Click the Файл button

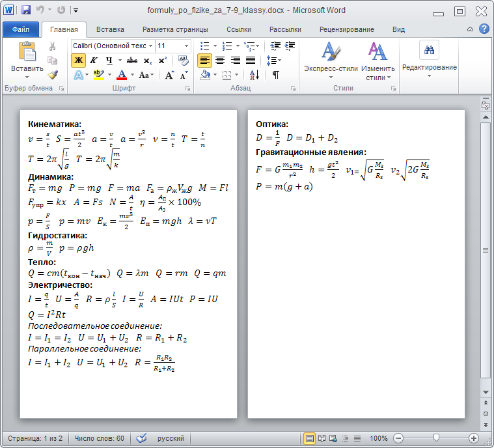tap(20, 29)
